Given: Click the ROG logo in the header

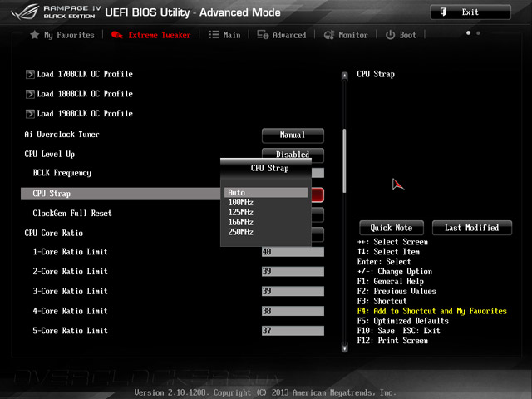Looking at the screenshot, I should (x=25, y=13).
